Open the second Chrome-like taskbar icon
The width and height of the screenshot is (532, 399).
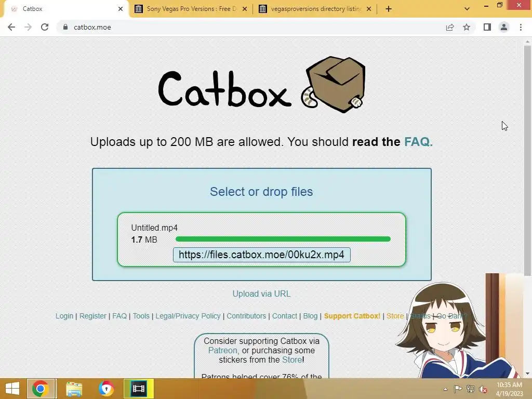point(106,389)
